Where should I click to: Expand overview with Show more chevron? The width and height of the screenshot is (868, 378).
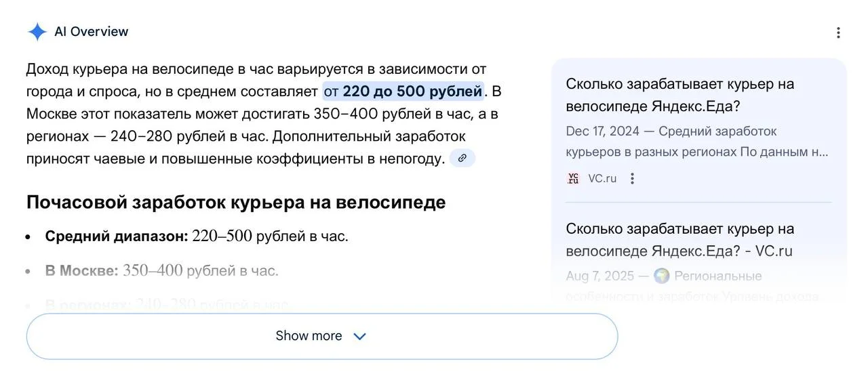click(360, 337)
